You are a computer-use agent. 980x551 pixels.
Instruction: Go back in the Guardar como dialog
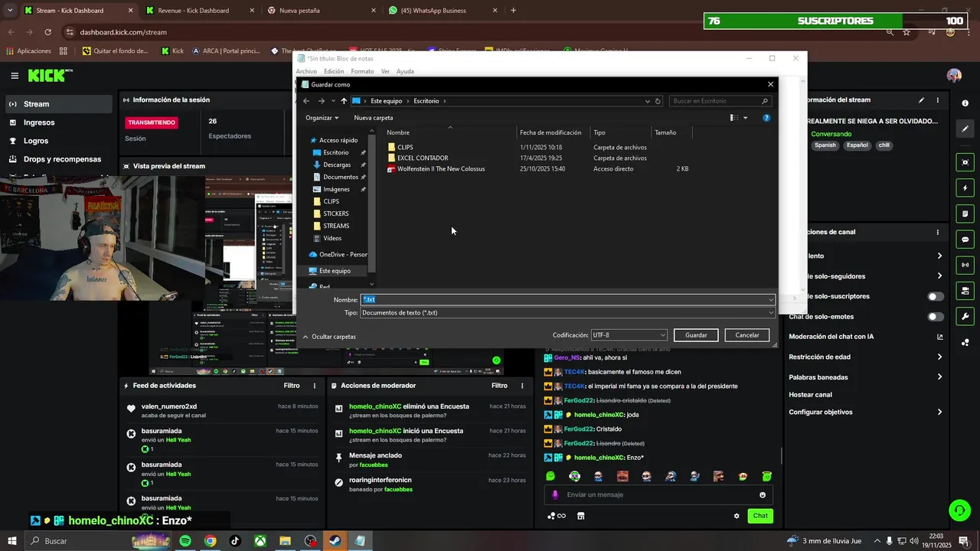point(306,101)
